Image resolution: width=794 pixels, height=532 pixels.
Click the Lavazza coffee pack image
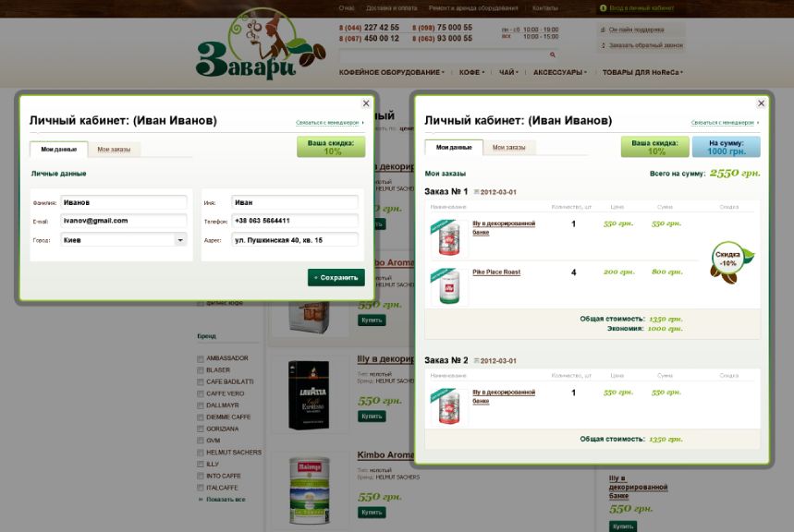309,394
